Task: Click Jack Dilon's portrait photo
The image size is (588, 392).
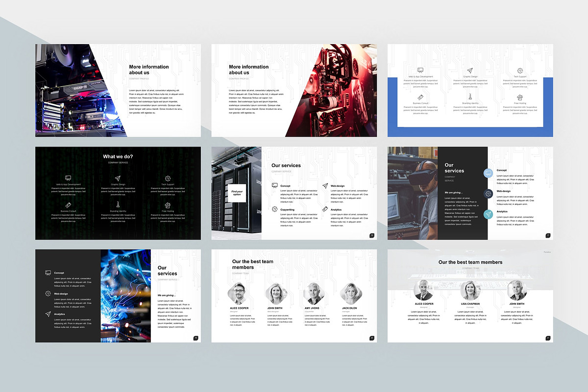Action: 351,294
